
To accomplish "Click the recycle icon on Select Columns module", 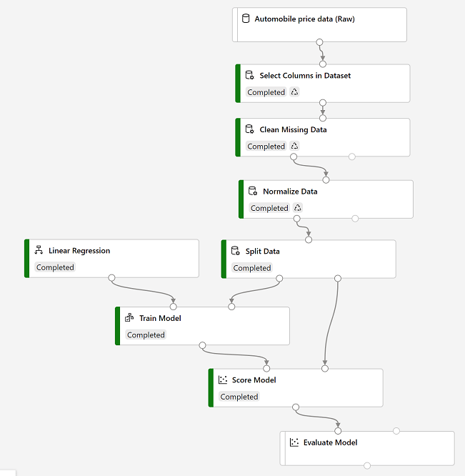I will pyautogui.click(x=294, y=91).
